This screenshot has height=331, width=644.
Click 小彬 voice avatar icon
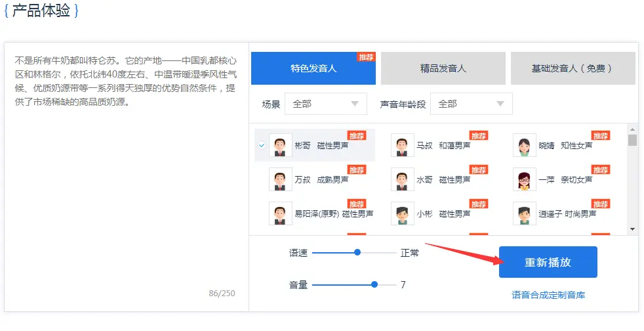[403, 213]
